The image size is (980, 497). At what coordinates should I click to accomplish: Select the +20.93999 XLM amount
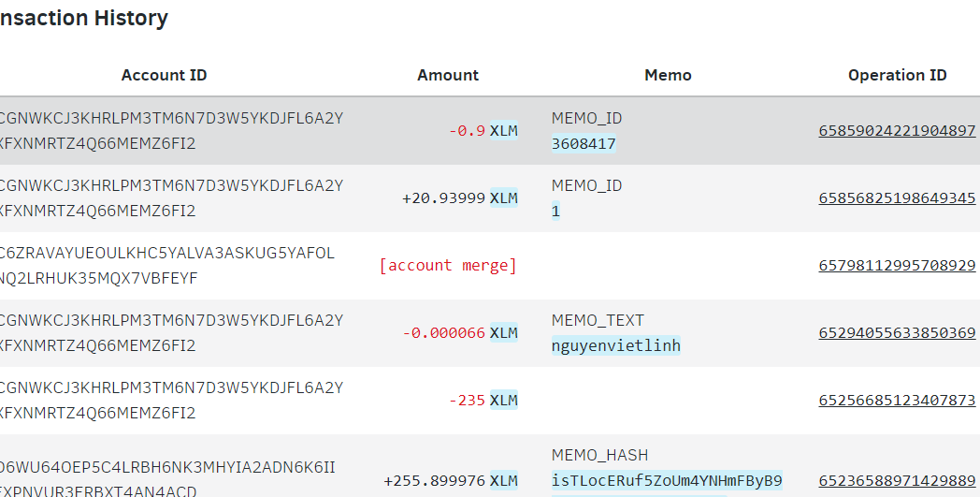459,198
